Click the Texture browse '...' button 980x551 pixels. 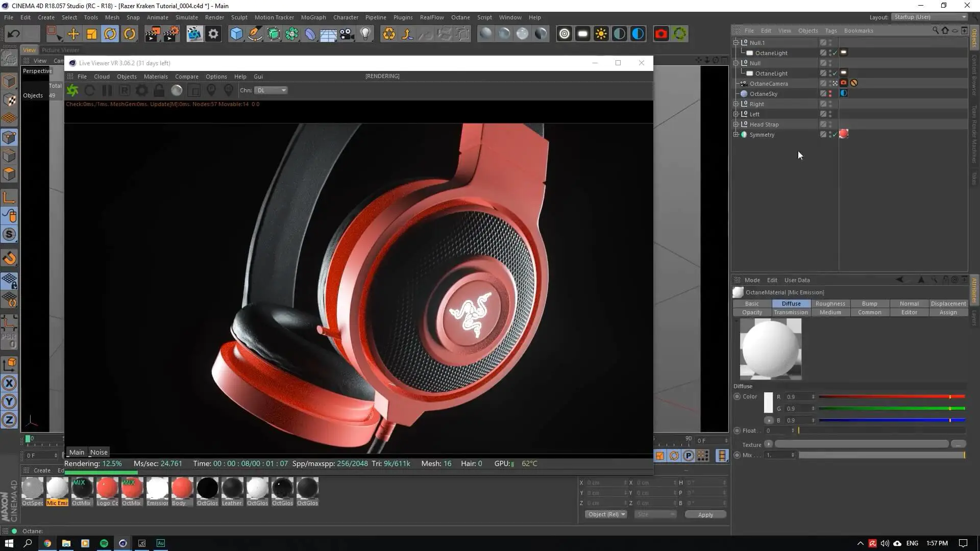coord(958,444)
